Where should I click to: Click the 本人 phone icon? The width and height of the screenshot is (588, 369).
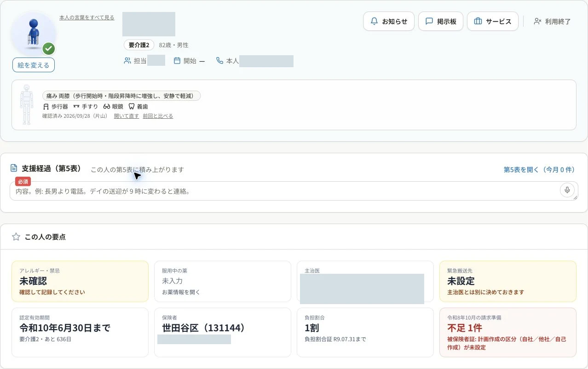[220, 61]
